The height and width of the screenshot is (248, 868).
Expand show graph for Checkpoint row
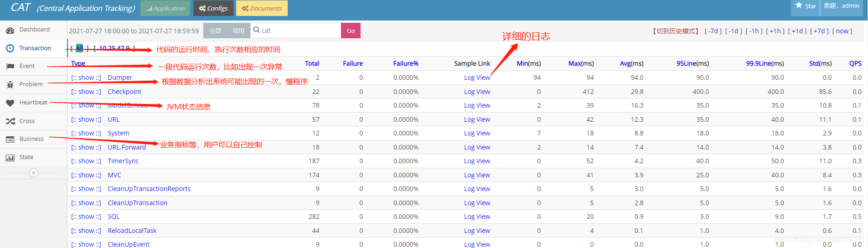pos(86,92)
